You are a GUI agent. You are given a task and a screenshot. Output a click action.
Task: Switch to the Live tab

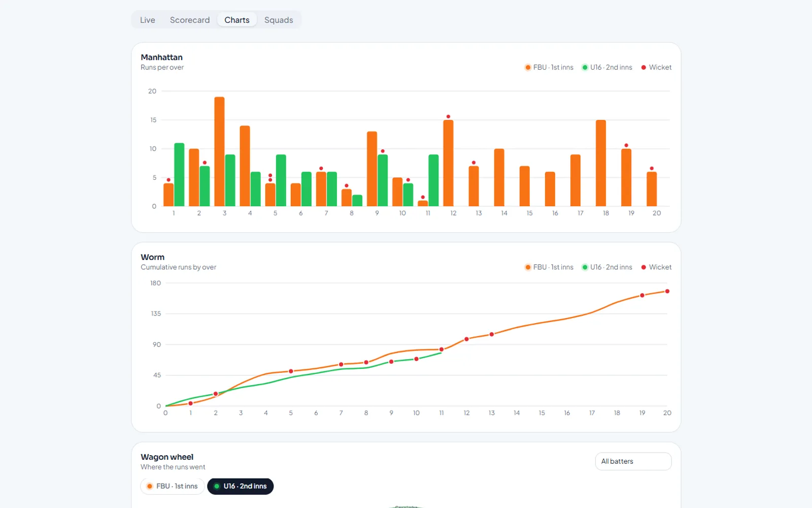148,20
